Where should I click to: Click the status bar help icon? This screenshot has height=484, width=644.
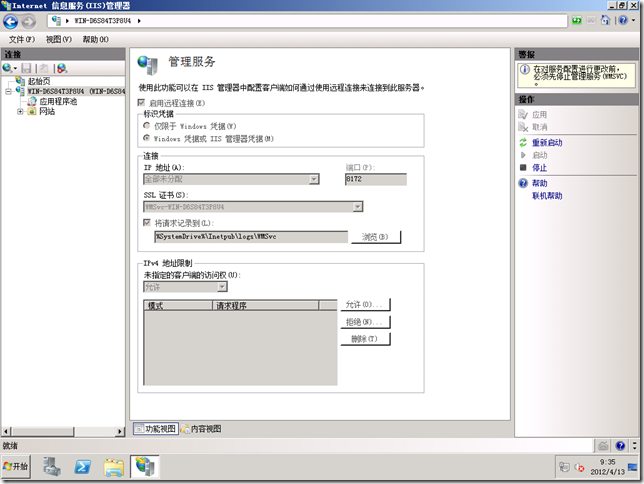tap(620, 445)
